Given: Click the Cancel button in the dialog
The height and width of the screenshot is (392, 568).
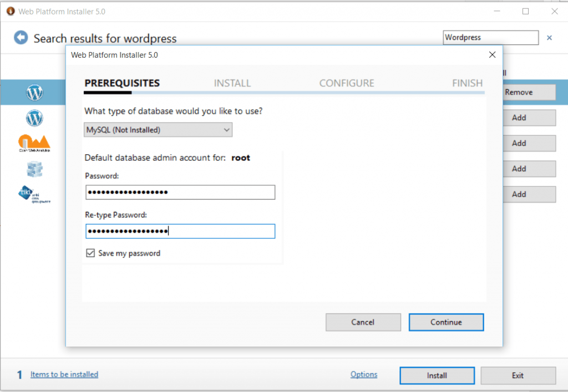Looking at the screenshot, I should [363, 322].
